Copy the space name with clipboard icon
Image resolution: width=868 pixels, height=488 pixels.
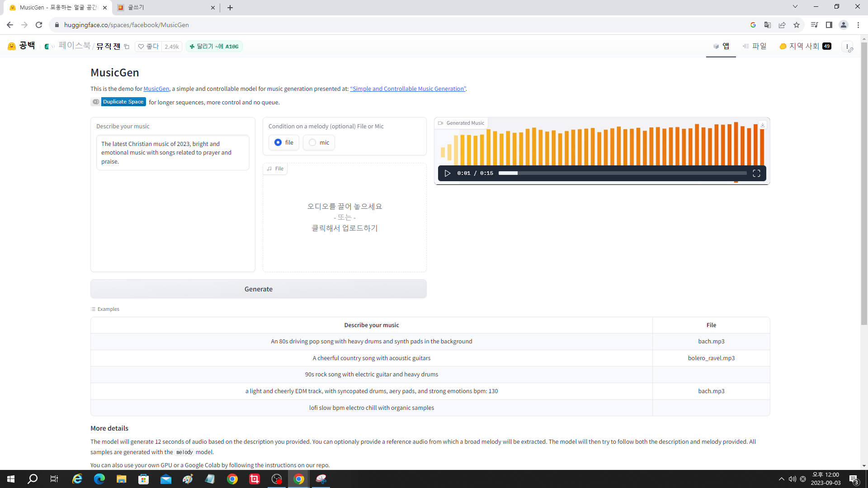tap(127, 47)
